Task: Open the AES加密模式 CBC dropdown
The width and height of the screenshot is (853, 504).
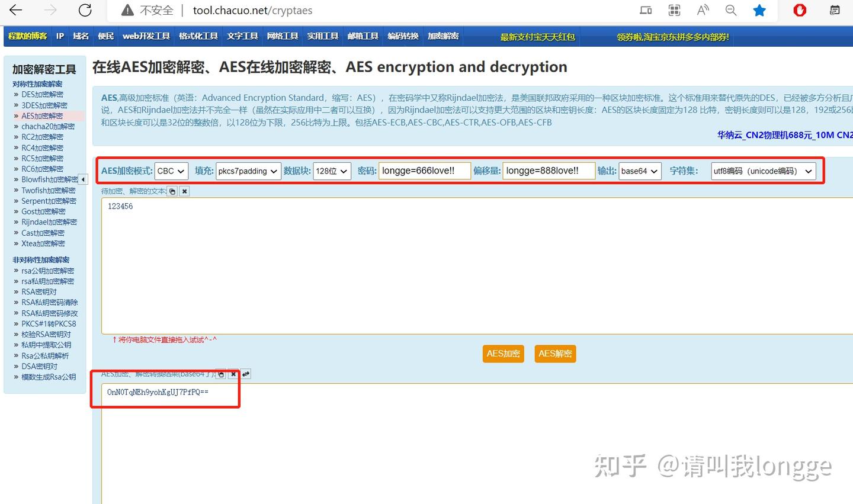Action: [171, 171]
